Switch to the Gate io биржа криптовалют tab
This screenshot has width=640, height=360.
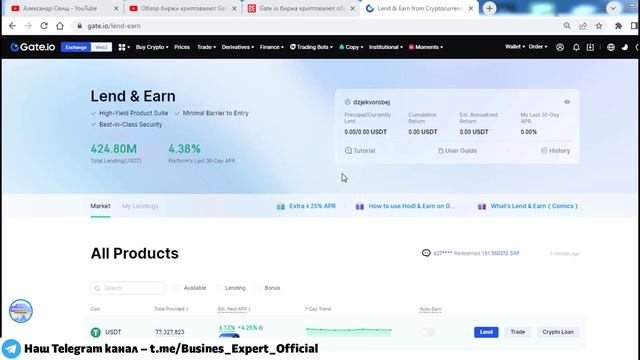point(301,9)
